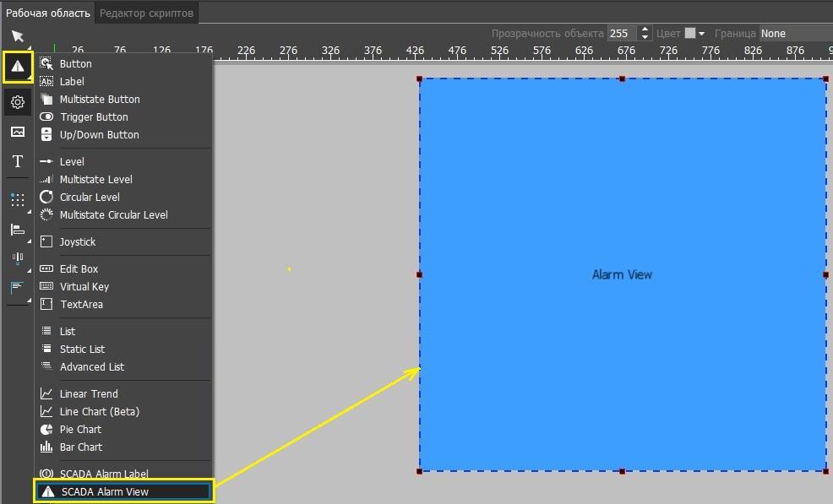Screen dimensions: 833x504
Task: Select the arrow pointer tool
Action: pyautogui.click(x=17, y=35)
